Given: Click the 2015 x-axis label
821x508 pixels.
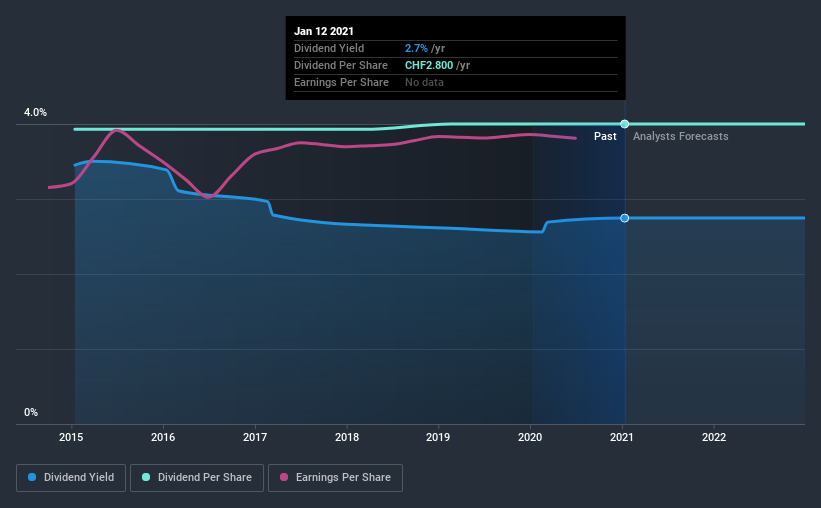Looking at the screenshot, I should coord(71,437).
